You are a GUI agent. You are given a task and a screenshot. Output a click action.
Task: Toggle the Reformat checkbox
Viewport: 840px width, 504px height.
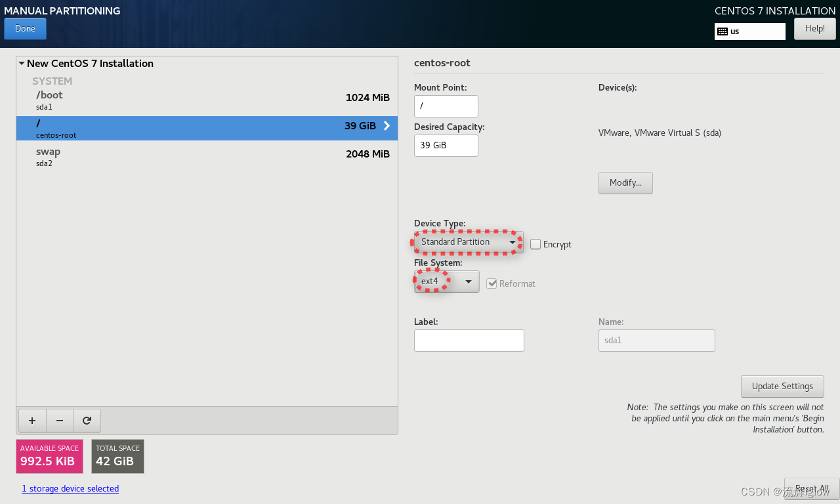(x=492, y=283)
